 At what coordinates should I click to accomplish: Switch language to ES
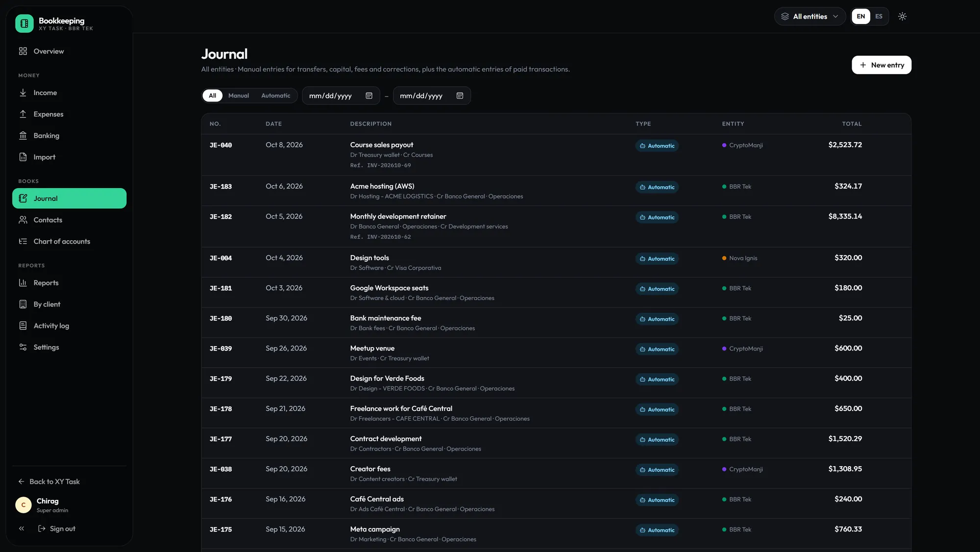tap(879, 16)
